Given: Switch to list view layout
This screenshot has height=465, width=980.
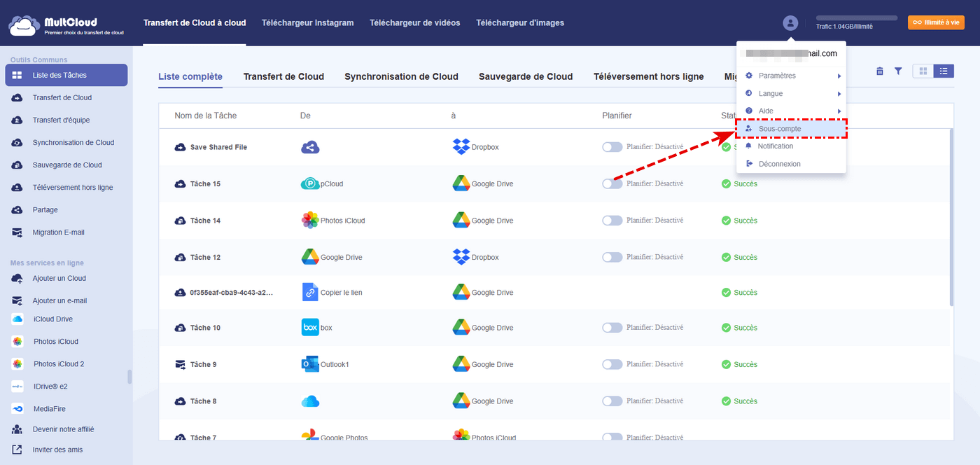Looking at the screenshot, I should coord(944,71).
